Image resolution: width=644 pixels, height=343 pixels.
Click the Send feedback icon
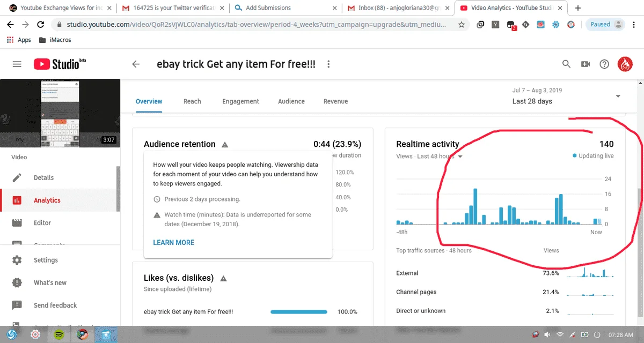pyautogui.click(x=17, y=305)
